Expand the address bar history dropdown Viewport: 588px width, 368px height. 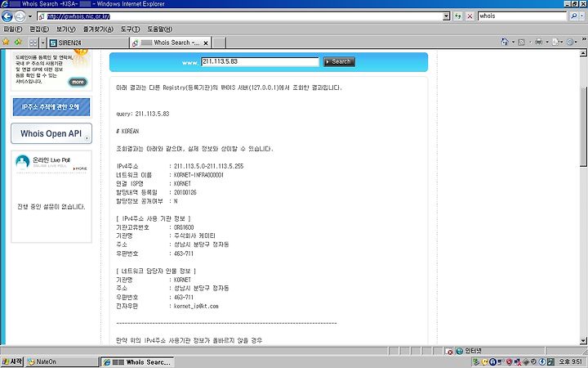click(x=446, y=16)
